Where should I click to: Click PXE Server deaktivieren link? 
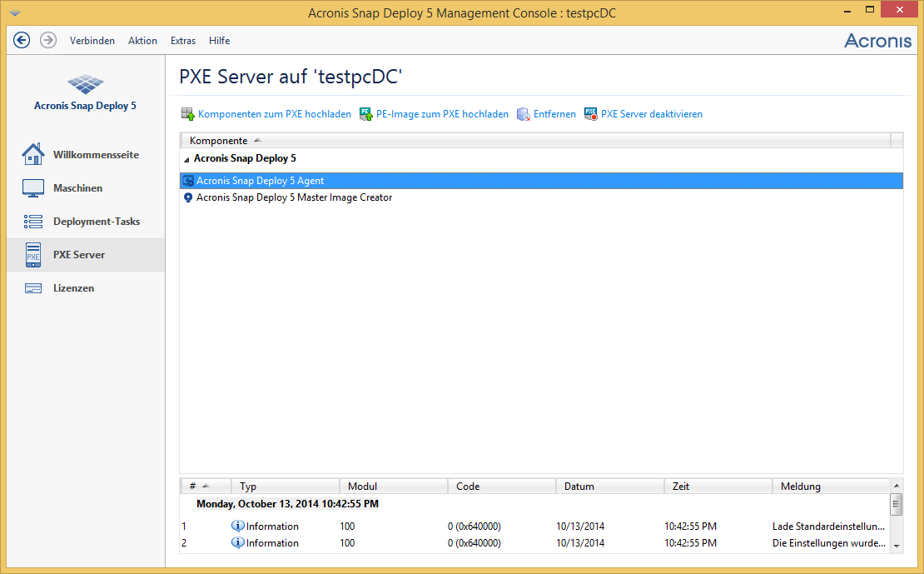pyautogui.click(x=652, y=114)
